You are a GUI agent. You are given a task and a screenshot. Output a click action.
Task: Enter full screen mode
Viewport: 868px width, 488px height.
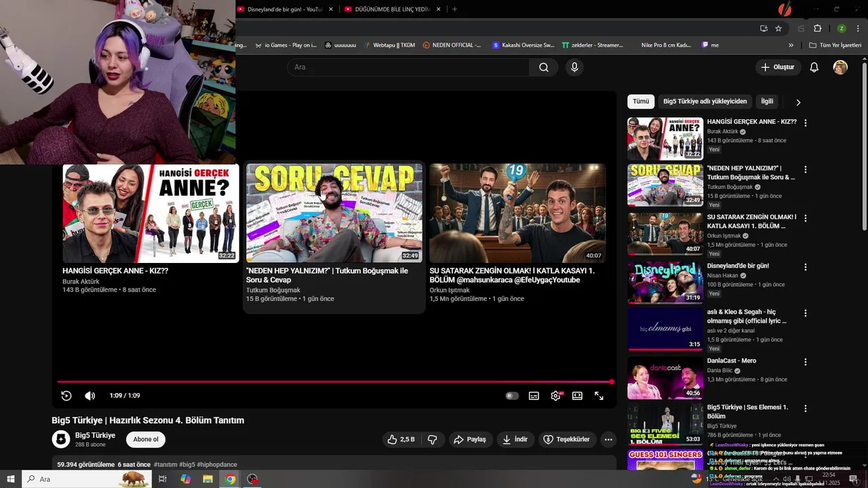(x=599, y=396)
